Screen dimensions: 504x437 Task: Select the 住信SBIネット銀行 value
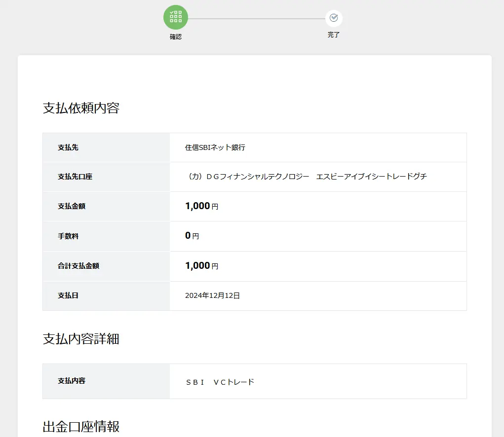pyautogui.click(x=215, y=147)
